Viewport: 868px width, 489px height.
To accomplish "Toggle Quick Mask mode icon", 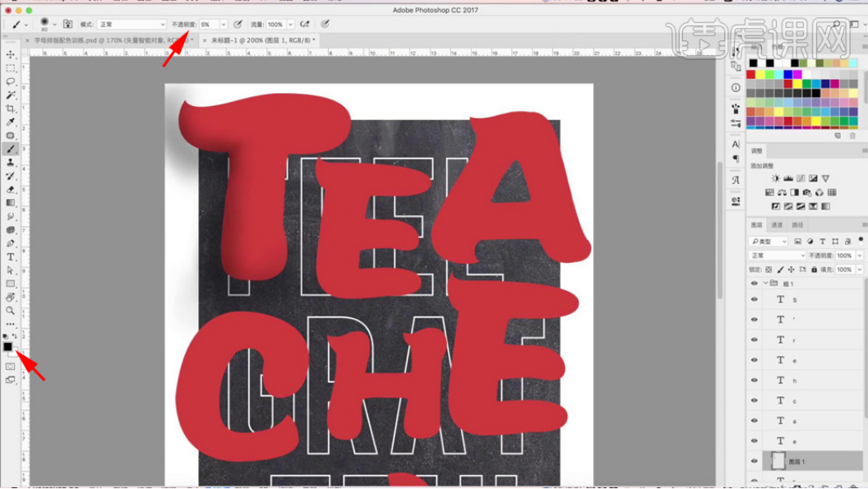I will [x=11, y=367].
